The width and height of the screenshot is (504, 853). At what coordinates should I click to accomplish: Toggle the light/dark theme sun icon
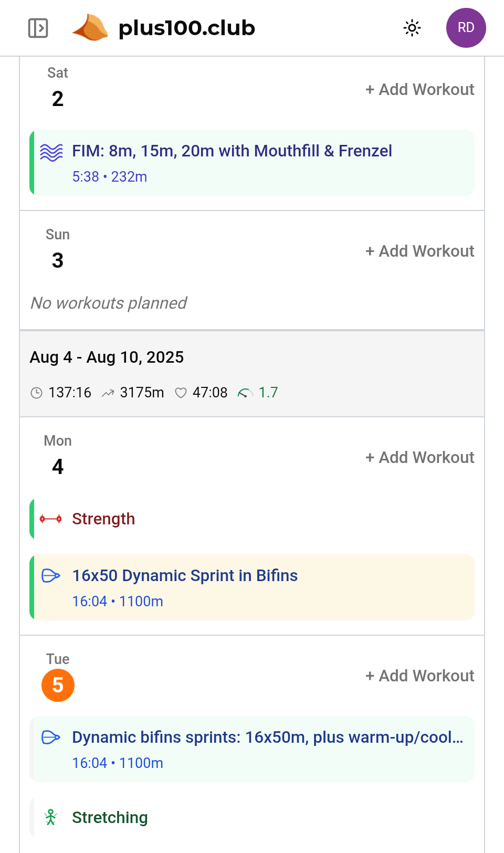coord(412,28)
